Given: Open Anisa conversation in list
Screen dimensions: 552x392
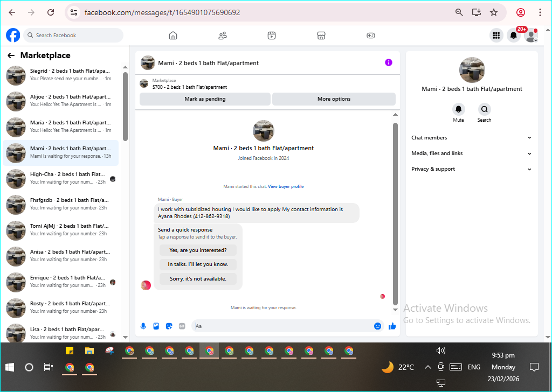Looking at the screenshot, I should pyautogui.click(x=61, y=256).
